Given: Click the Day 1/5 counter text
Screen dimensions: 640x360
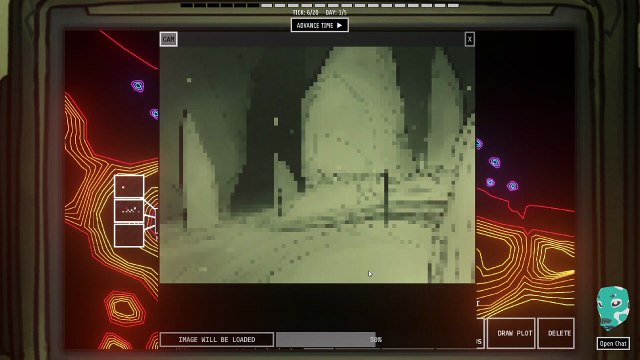Looking at the screenshot, I should pyautogui.click(x=336, y=13).
